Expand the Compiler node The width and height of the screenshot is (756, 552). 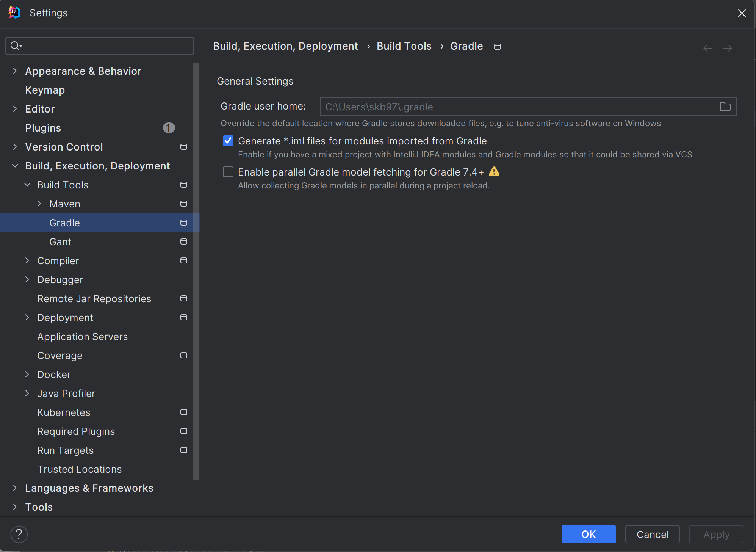click(27, 260)
